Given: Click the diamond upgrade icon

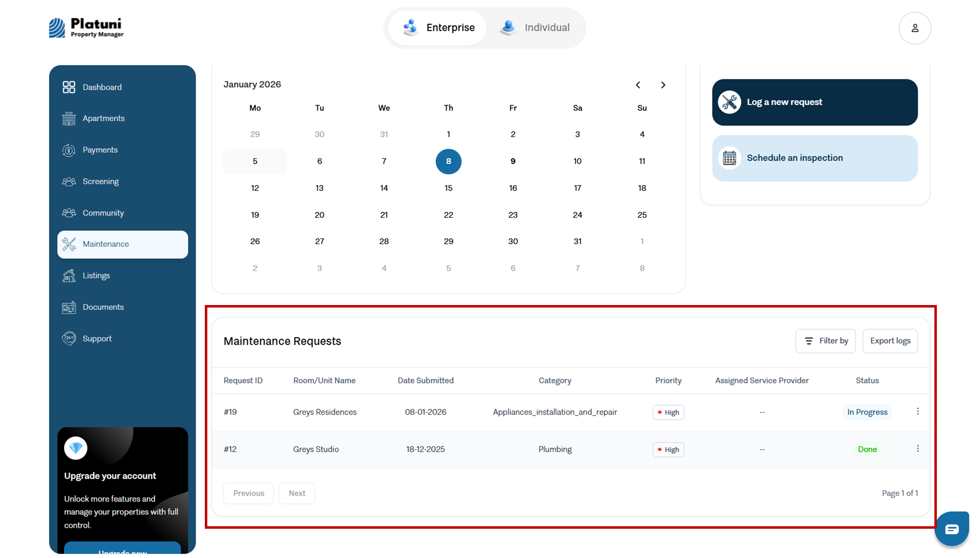Looking at the screenshot, I should tap(76, 448).
